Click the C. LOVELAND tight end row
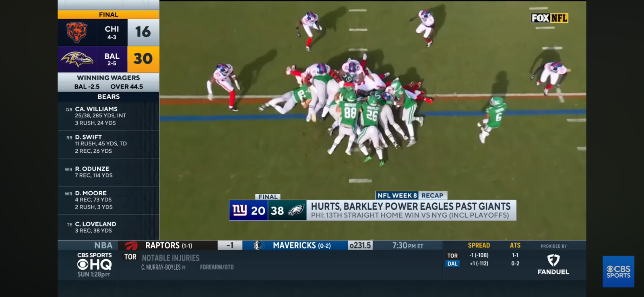Screen dimensions: 644x297 (x=108, y=227)
